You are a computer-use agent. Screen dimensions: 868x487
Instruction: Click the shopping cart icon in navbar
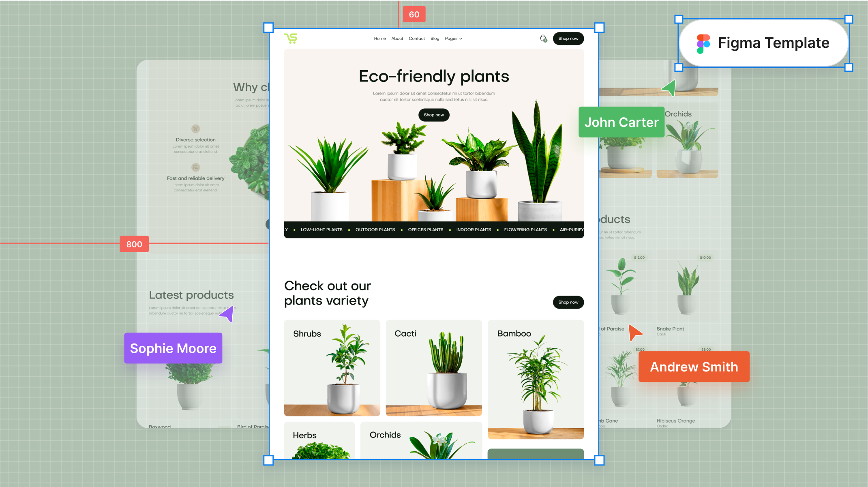[x=543, y=38]
